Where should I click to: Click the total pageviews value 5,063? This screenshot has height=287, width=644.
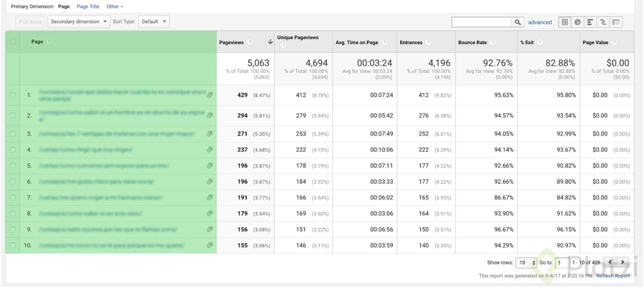coord(258,63)
